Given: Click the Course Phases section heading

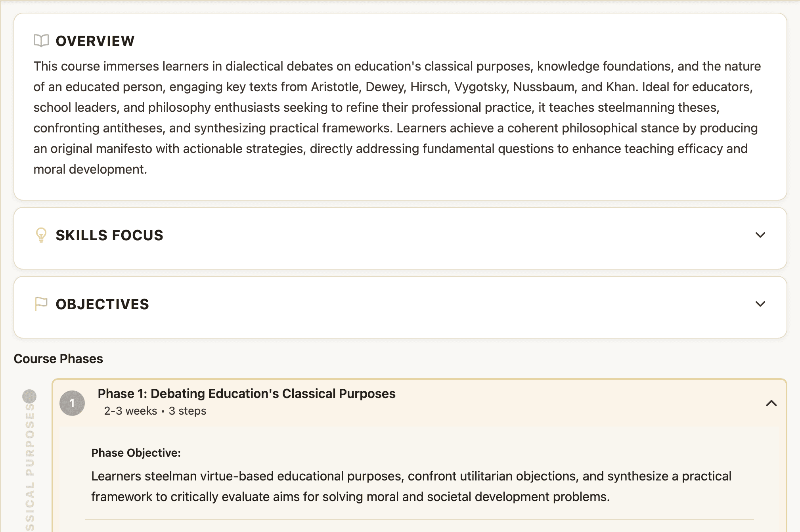Looking at the screenshot, I should click(58, 359).
